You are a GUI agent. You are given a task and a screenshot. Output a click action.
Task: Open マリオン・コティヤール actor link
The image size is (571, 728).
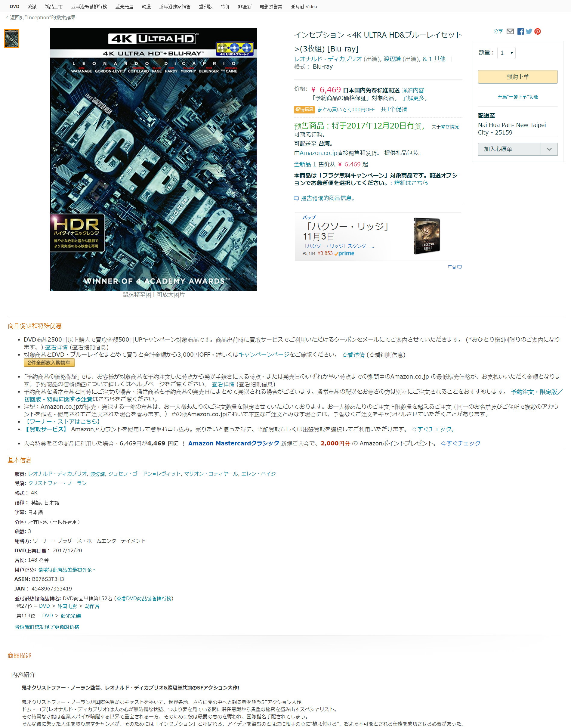tap(211, 474)
